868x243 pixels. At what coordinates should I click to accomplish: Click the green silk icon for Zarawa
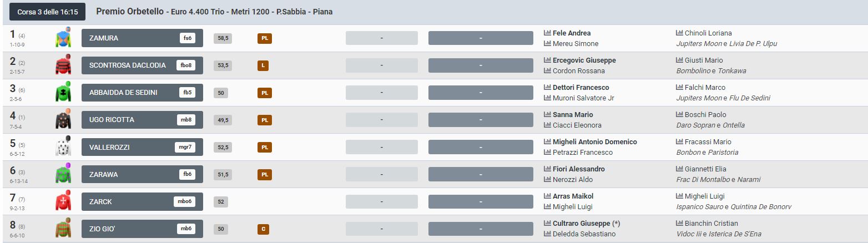click(x=63, y=174)
